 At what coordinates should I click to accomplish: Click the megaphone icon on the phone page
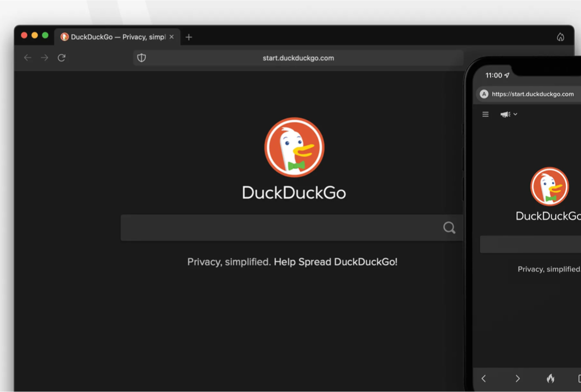(505, 114)
